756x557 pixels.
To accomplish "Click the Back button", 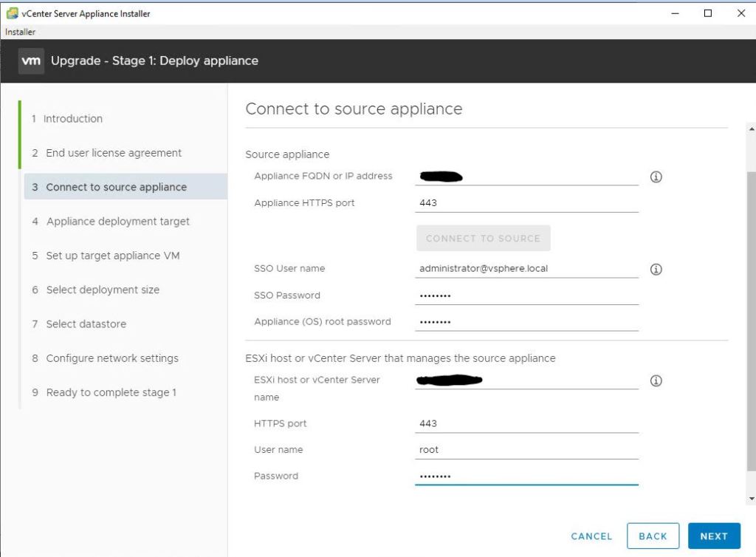I will click(x=653, y=536).
